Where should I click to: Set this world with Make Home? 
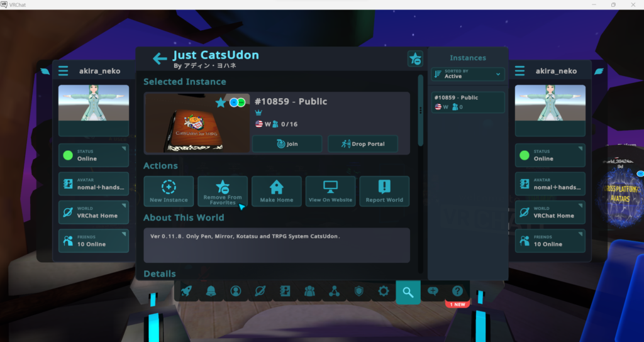(277, 191)
